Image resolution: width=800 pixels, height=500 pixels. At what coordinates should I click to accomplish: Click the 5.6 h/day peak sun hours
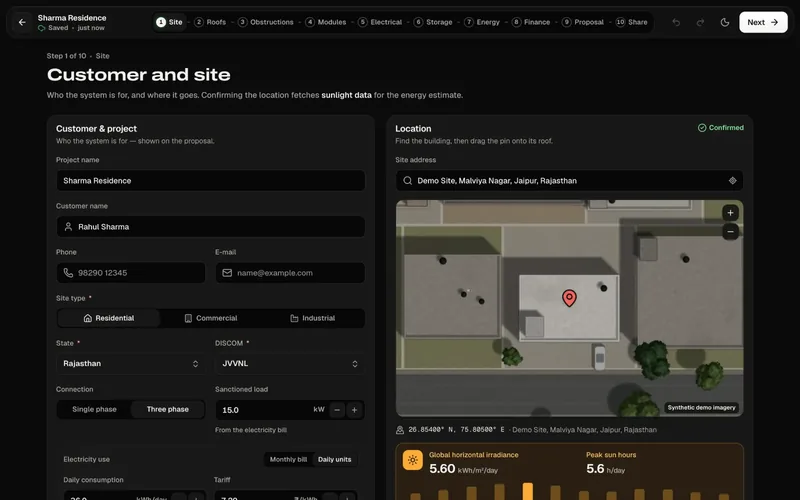point(606,469)
